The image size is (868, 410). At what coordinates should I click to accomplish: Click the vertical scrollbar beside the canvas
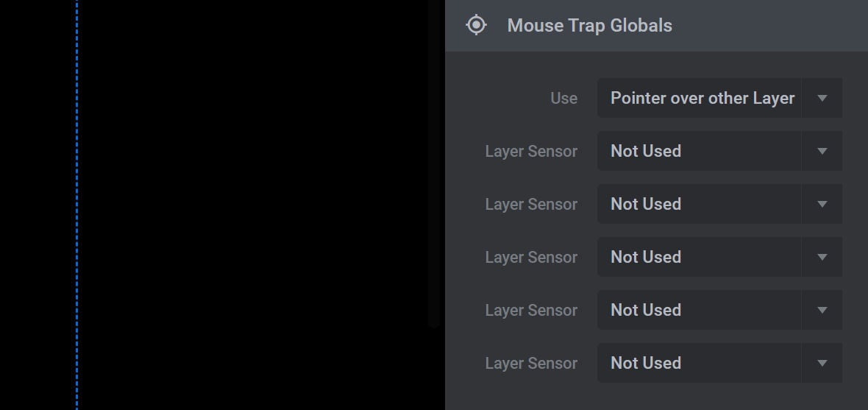(x=435, y=163)
